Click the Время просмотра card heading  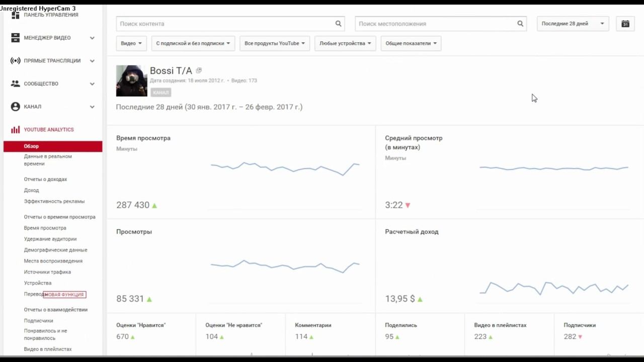tap(143, 138)
